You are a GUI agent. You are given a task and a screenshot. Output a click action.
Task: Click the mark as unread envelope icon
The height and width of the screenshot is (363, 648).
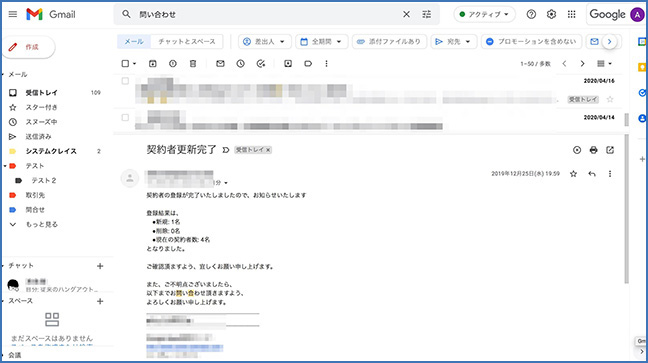point(220,64)
